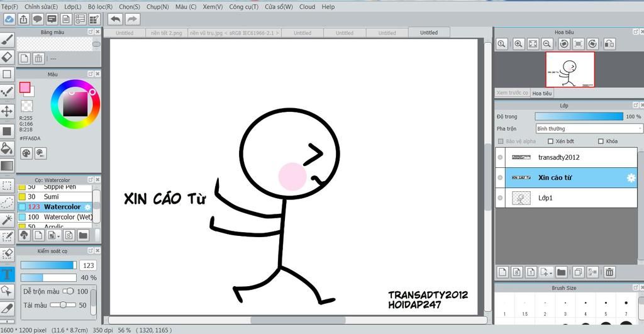Click the share/export icon in toolbar
Screen dimensions: 644x334
(x=23, y=19)
